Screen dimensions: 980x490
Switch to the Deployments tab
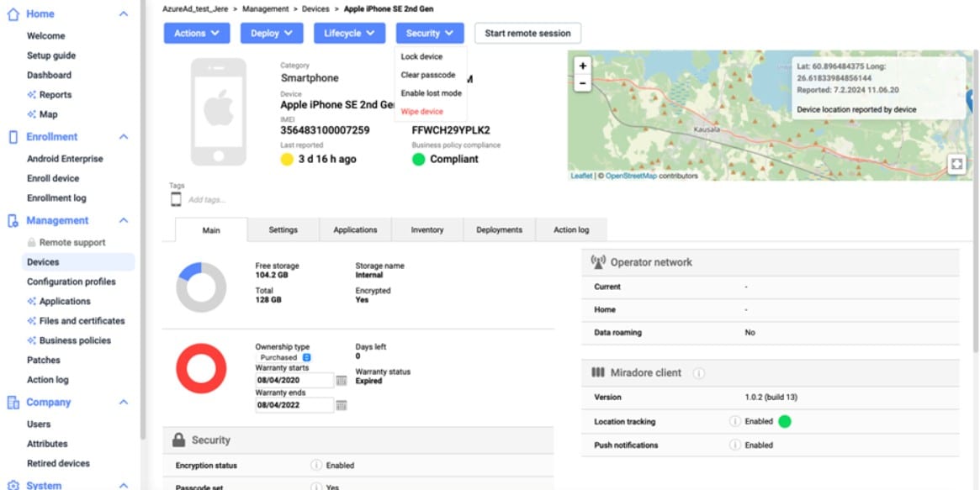click(x=500, y=229)
